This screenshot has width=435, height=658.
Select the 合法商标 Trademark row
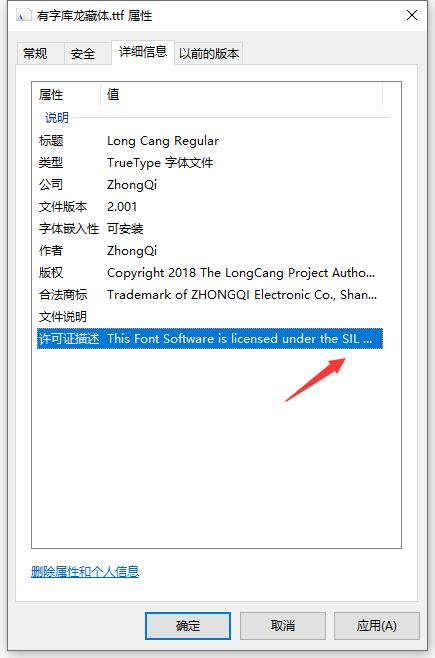[210, 295]
